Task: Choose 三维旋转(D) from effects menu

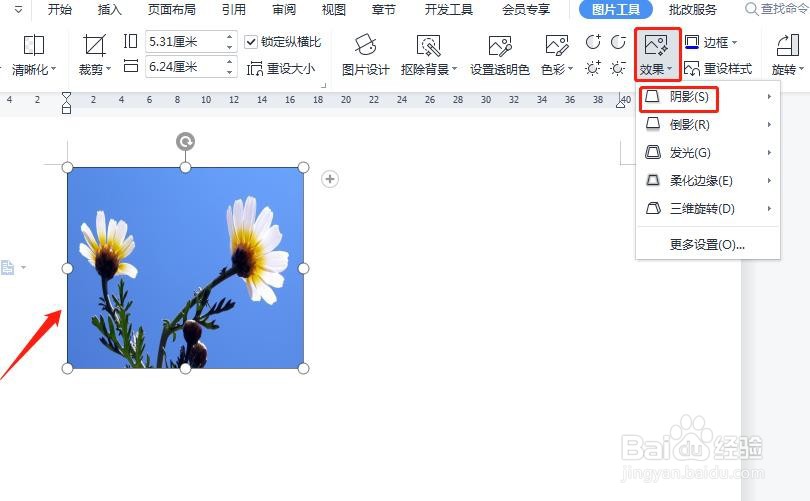Action: click(x=708, y=209)
